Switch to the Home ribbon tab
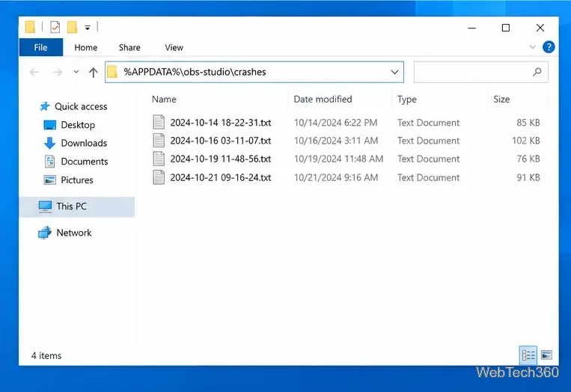Image resolution: width=571 pixels, height=392 pixels. point(86,47)
